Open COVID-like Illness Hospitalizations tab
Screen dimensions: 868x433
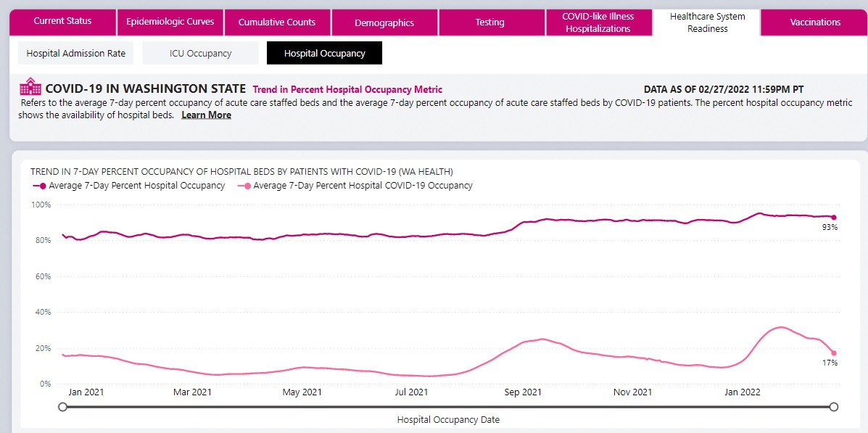(x=598, y=22)
